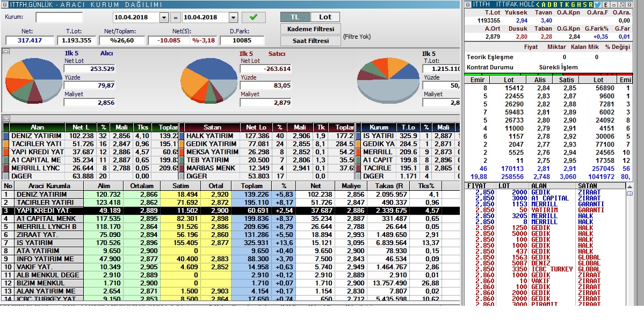
Task: Click the system box icon left of 'ITTFH ITTIFAK' title
Action: pyautogui.click(x=468, y=4)
